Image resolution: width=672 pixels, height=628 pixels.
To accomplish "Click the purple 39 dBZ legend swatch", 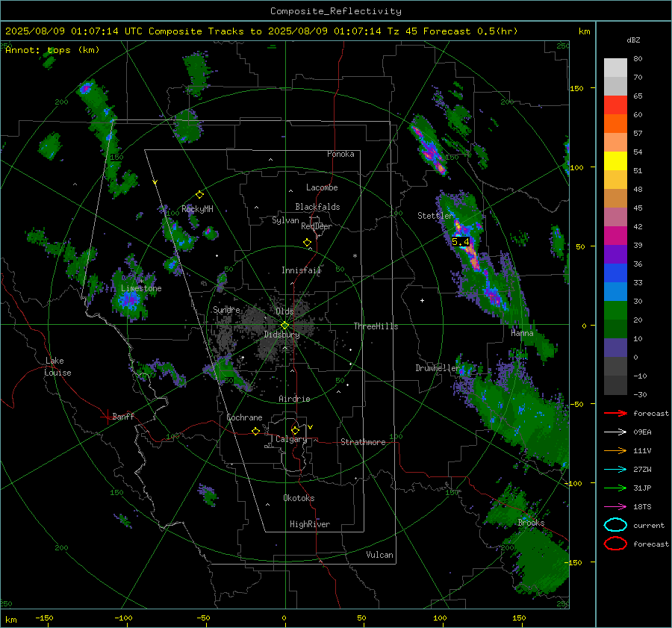I will 615,254.
